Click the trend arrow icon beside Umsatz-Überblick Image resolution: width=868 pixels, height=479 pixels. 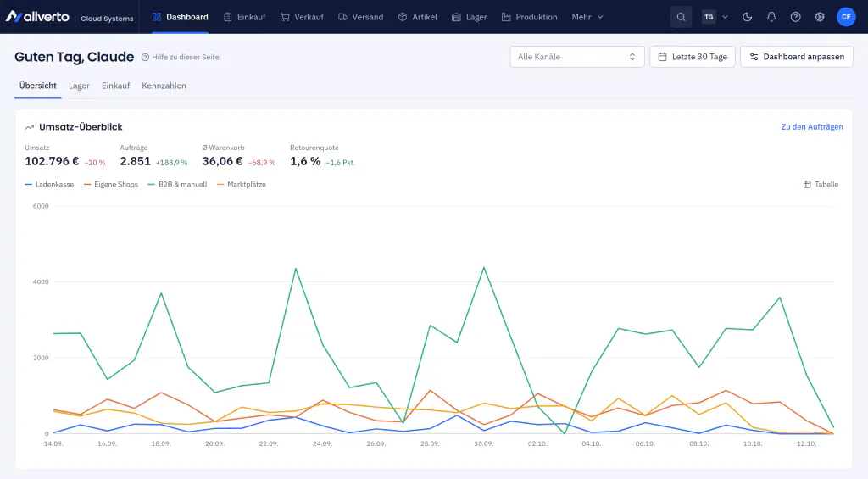pos(30,127)
